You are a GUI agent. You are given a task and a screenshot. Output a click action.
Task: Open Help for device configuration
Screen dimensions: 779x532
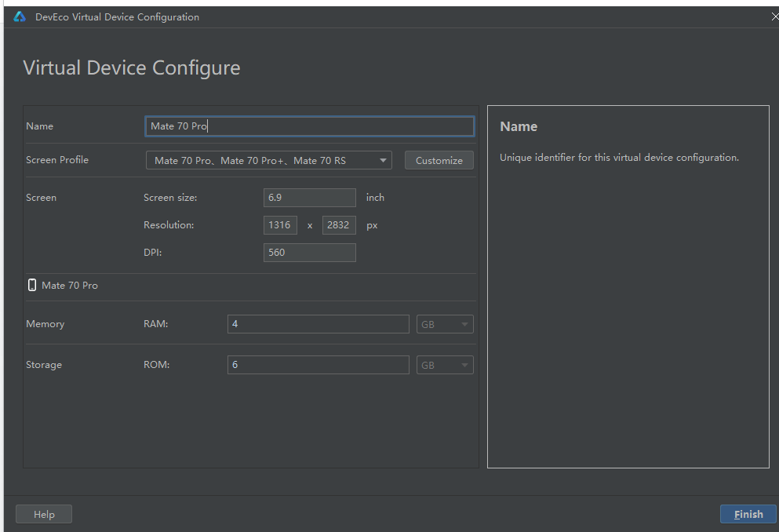44,514
